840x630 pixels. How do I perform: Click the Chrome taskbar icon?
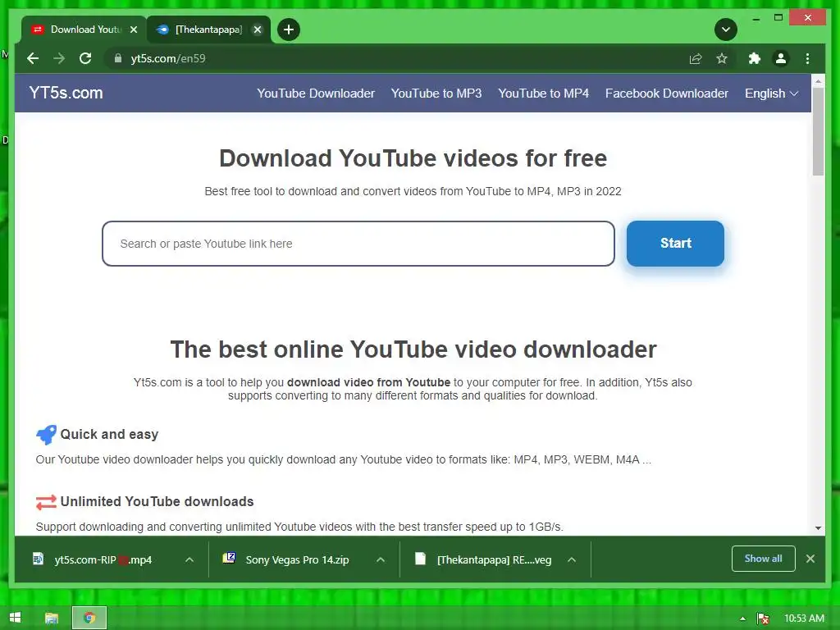point(89,619)
